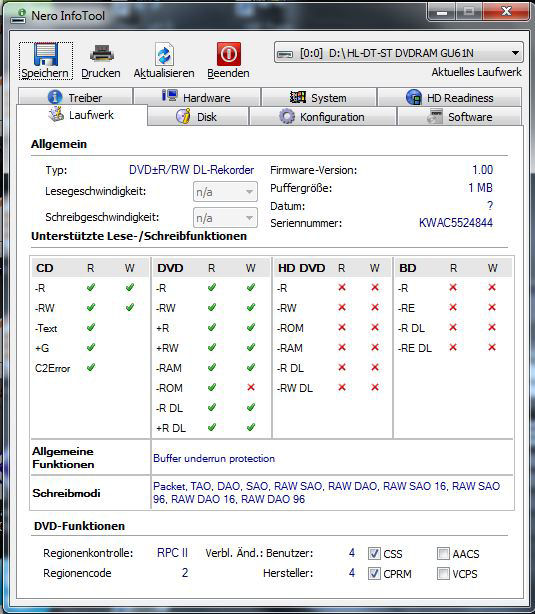
Task: Click the Buffer underrun protection text
Action: click(214, 459)
